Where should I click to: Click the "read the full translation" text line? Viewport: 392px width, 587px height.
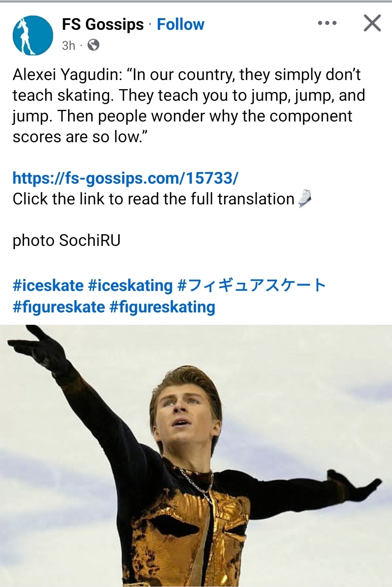pos(153,199)
